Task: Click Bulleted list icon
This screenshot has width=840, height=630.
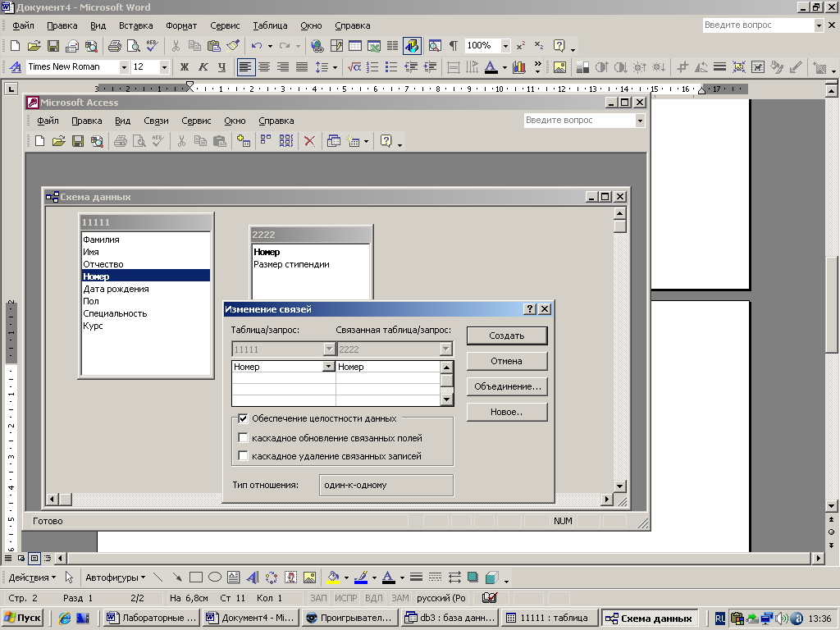Action: (391, 67)
